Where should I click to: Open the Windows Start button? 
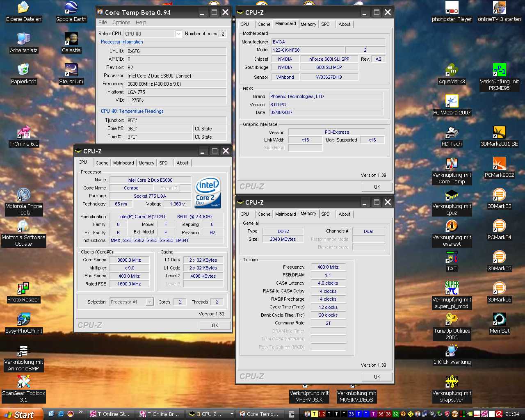pos(21,414)
